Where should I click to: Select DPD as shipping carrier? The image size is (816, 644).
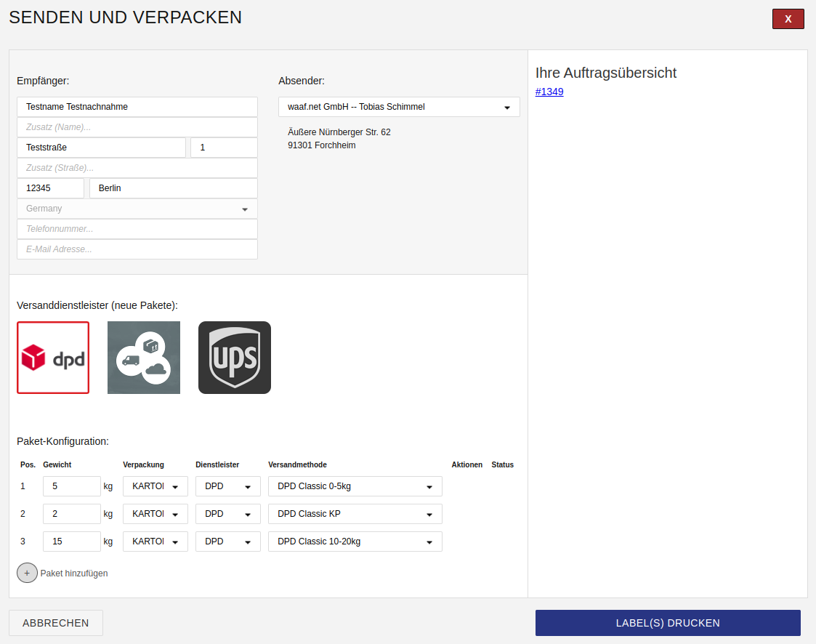click(53, 358)
